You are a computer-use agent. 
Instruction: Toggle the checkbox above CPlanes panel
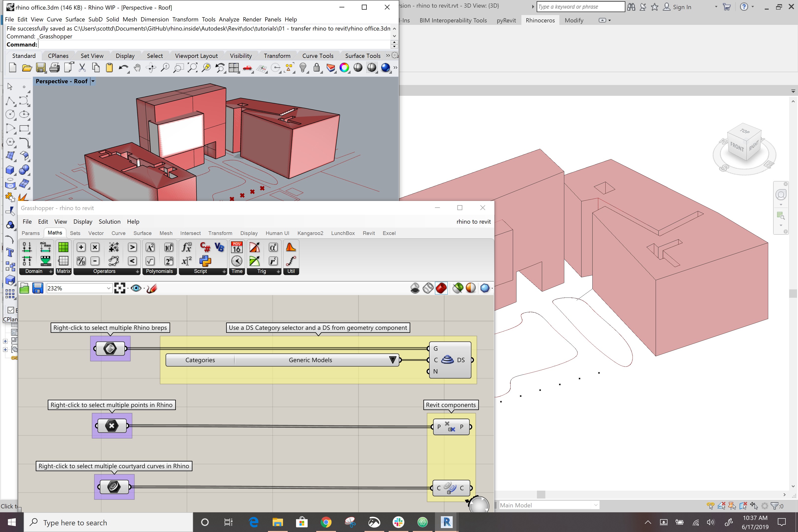(x=11, y=310)
